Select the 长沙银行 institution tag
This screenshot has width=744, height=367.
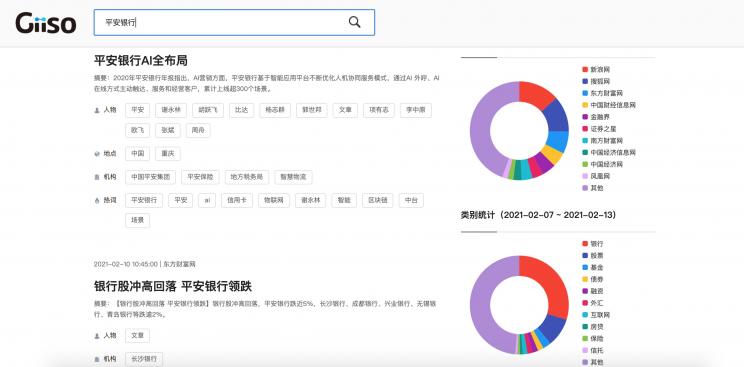[144, 359]
